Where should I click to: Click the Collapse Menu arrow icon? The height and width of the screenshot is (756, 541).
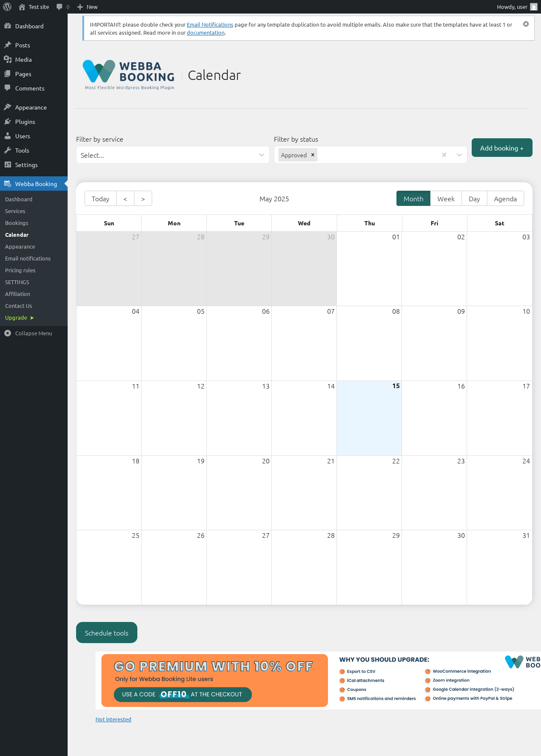pyautogui.click(x=8, y=333)
